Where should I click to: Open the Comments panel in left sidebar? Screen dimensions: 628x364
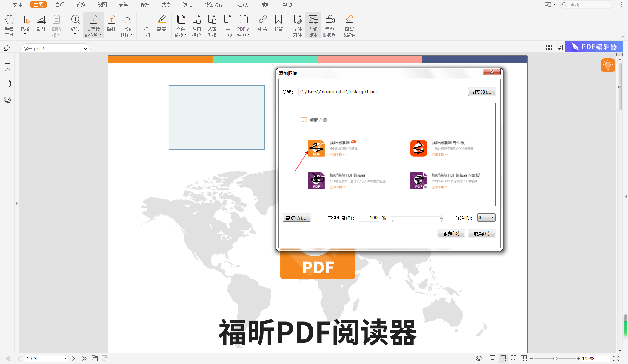7,100
